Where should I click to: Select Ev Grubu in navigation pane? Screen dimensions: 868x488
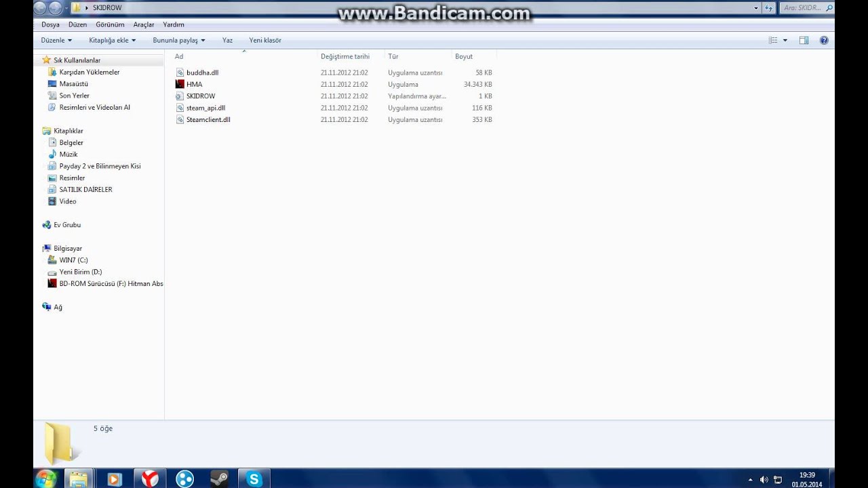(67, 225)
